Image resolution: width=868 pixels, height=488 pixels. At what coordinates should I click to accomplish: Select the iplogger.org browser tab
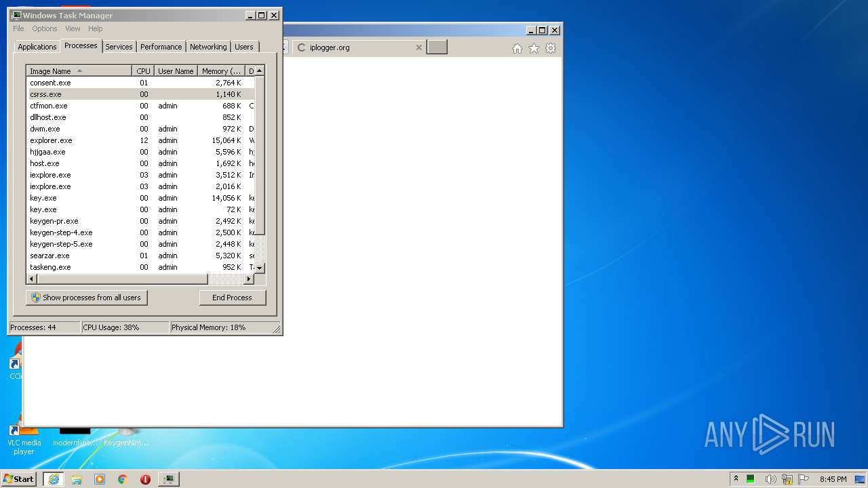[360, 47]
